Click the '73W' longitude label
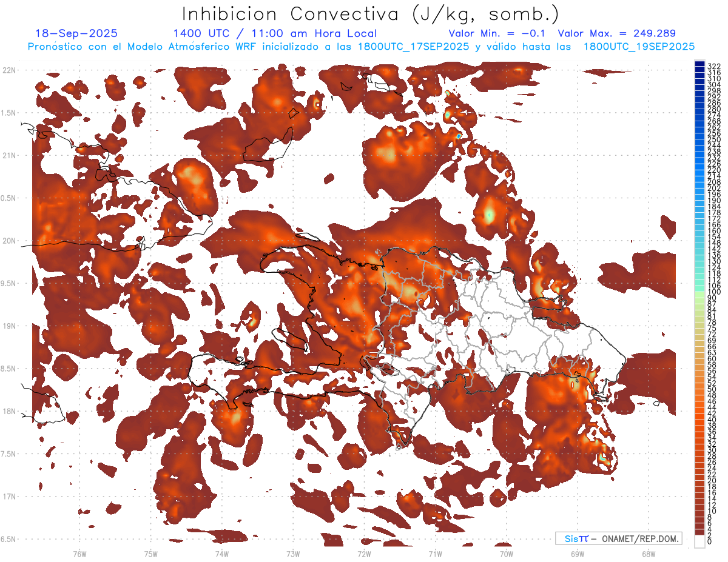Screen dimensions: 728x562 (x=293, y=554)
